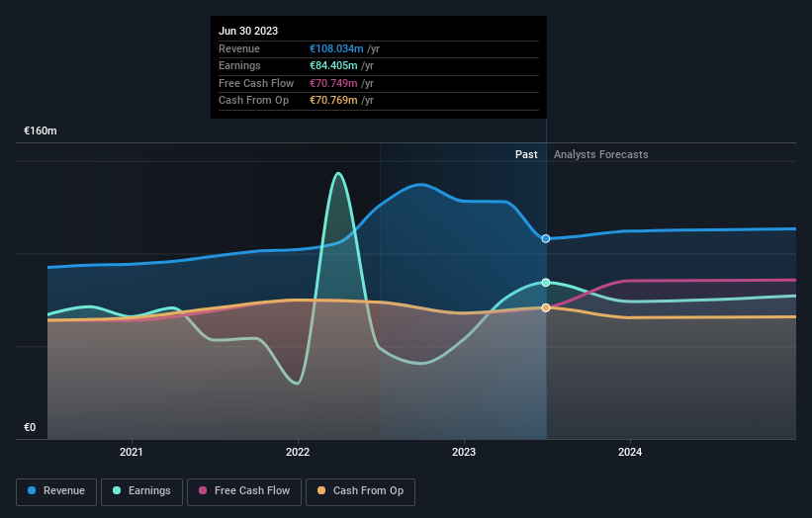Click the Earnings data point marker on Jun 2023

click(x=546, y=283)
